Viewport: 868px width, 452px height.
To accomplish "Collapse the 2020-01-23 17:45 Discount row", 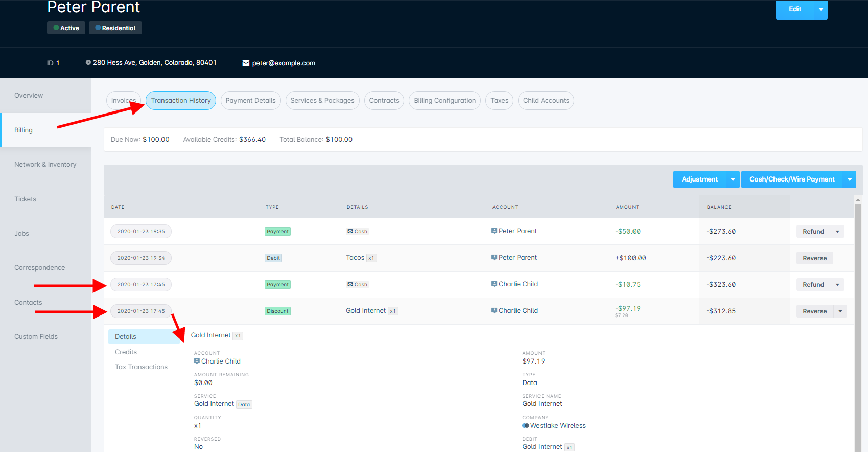I will click(x=141, y=311).
